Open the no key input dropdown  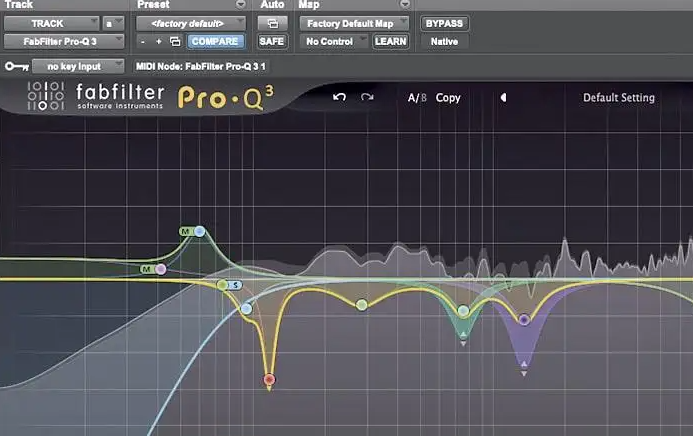coord(78,67)
